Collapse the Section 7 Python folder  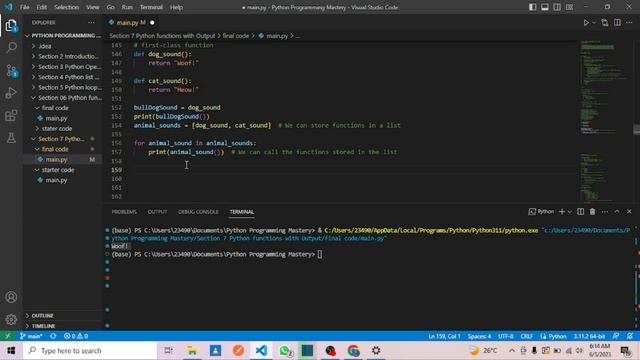click(x=61, y=139)
